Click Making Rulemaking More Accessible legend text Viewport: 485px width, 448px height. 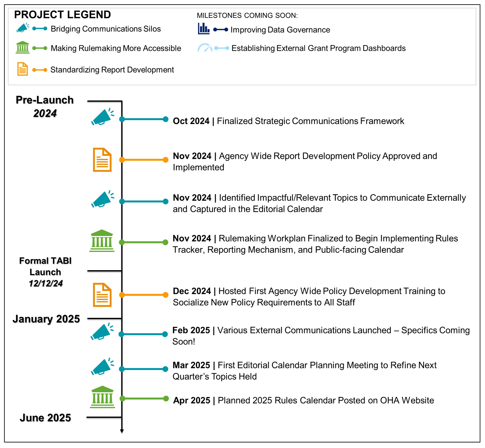[116, 48]
